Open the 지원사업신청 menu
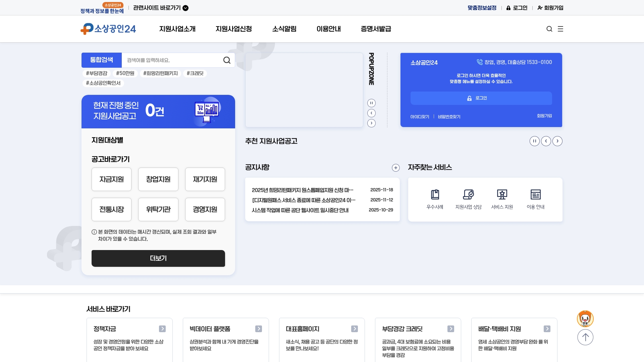This screenshot has height=362, width=644. 233,29
